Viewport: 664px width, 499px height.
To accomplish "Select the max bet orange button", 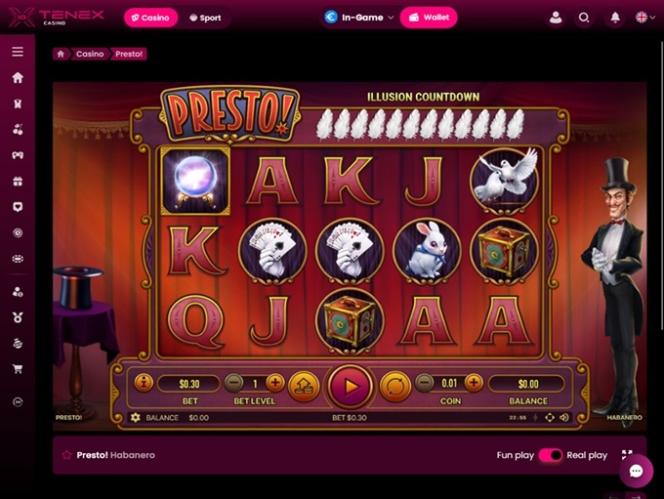I will [304, 386].
